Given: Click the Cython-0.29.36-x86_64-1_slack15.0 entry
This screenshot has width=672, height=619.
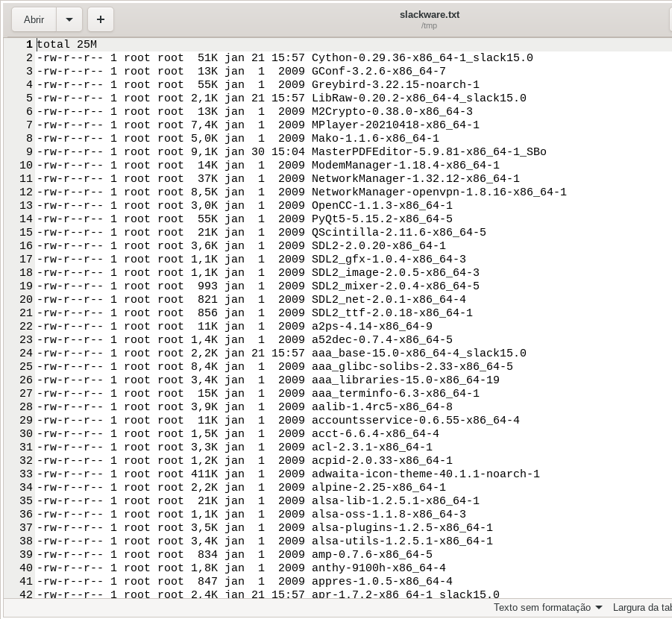Looking at the screenshot, I should tap(422, 58).
